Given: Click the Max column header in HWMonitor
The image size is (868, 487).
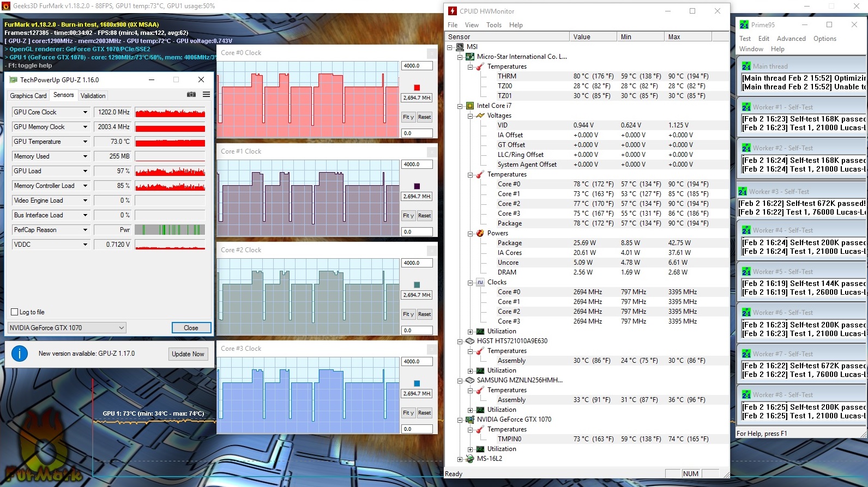Looking at the screenshot, I should 688,37.
